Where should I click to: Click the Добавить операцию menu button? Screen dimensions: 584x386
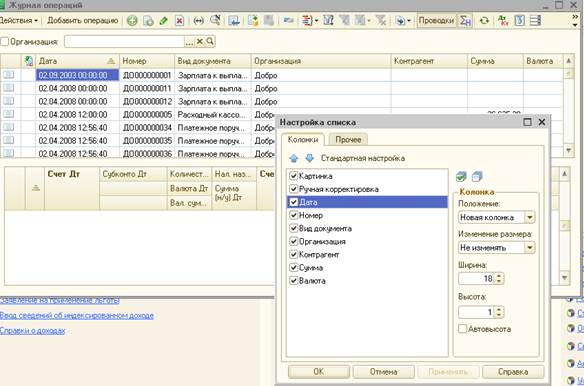click(82, 20)
